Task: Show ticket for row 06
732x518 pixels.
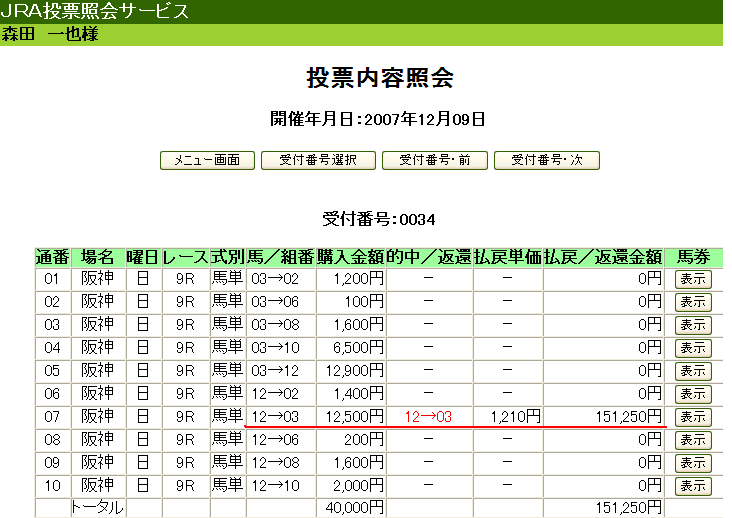Action: click(x=693, y=394)
